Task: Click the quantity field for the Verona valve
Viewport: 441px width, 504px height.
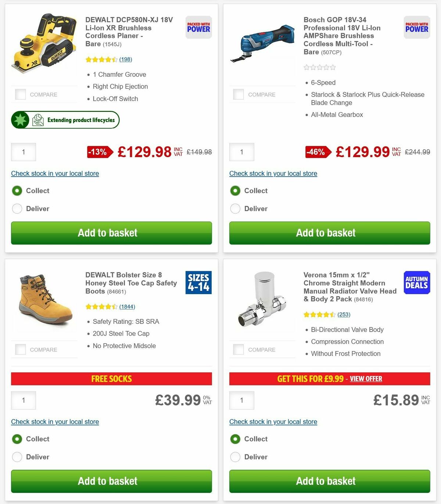Action: pyautogui.click(x=241, y=400)
